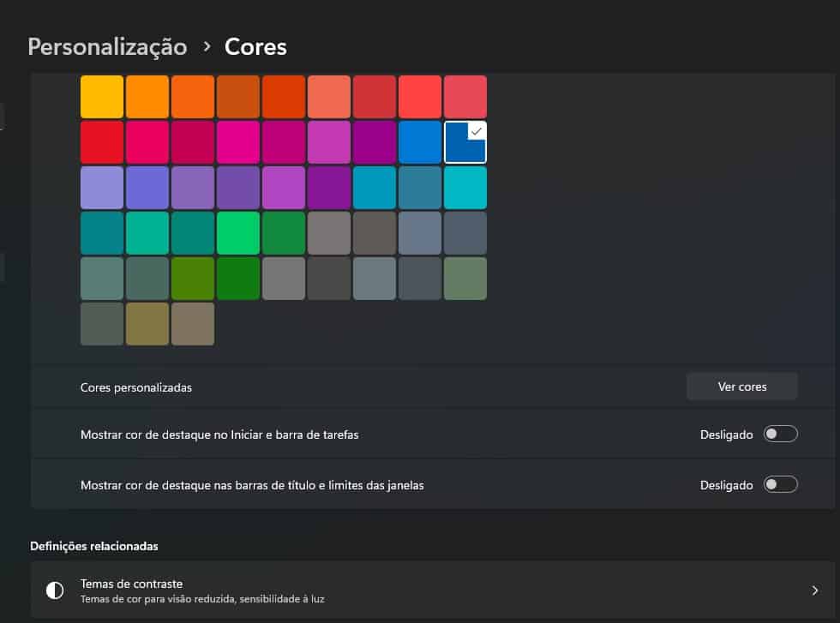The width and height of the screenshot is (840, 623).
Task: Select the steel teal-blue swatch in the third row
Action: [x=420, y=188]
